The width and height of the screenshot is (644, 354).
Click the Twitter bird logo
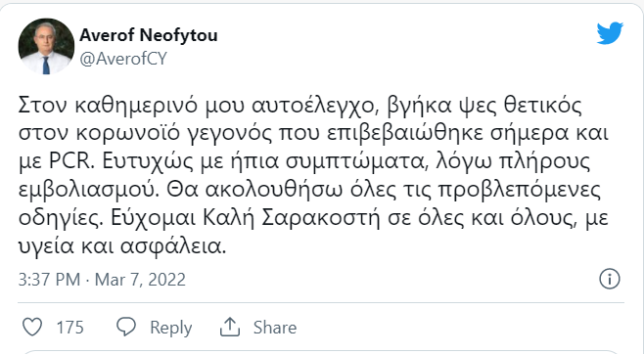pyautogui.click(x=610, y=33)
